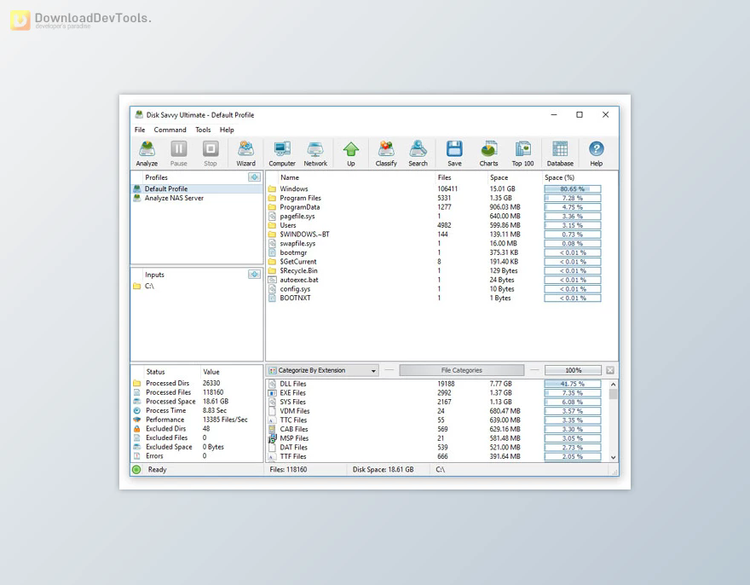The height and width of the screenshot is (585, 750).
Task: Sort by the Space (%) column header
Action: 559,177
